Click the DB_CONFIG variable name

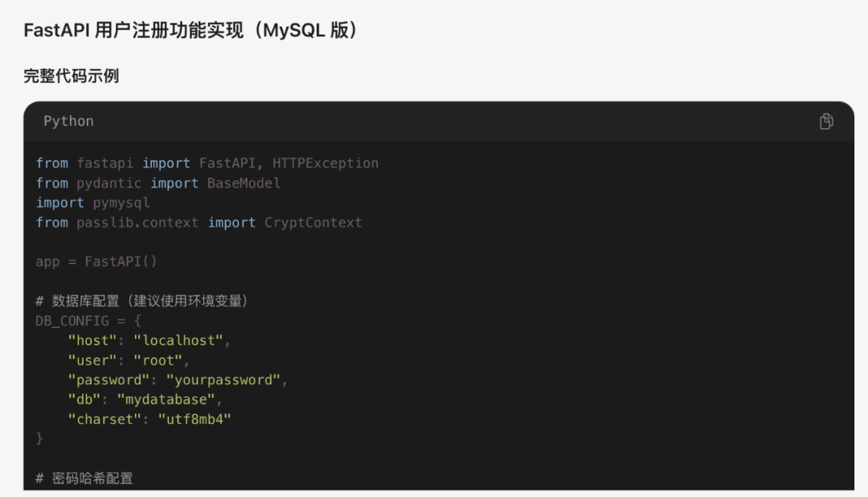click(x=72, y=321)
